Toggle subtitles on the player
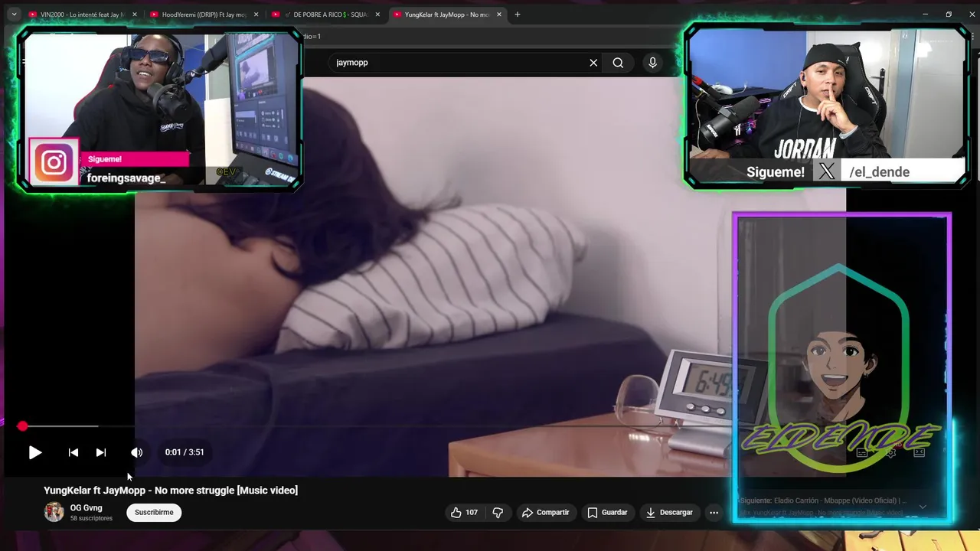The image size is (980, 551). tap(862, 452)
